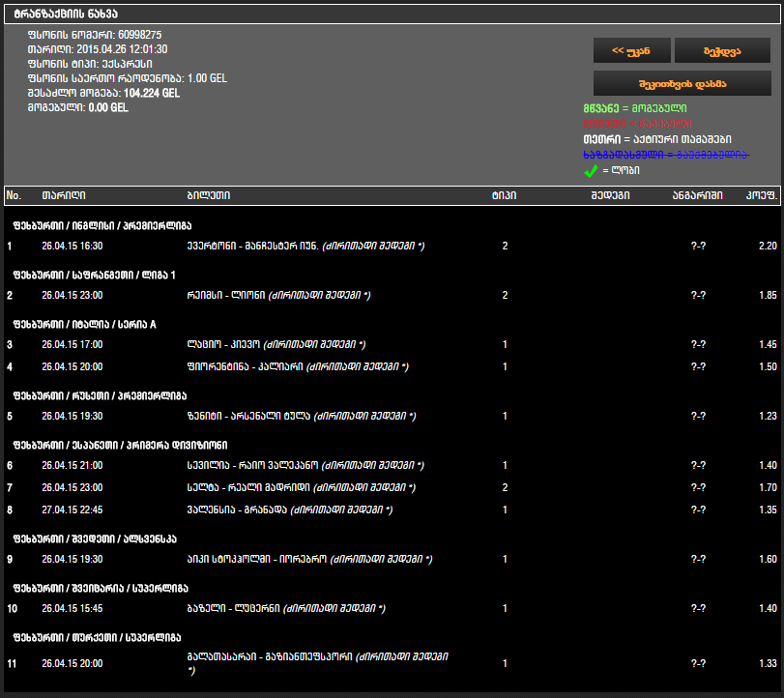784x698 pixels.
Task: Click the coefficient 2.20 in row one
Action: click(x=768, y=247)
